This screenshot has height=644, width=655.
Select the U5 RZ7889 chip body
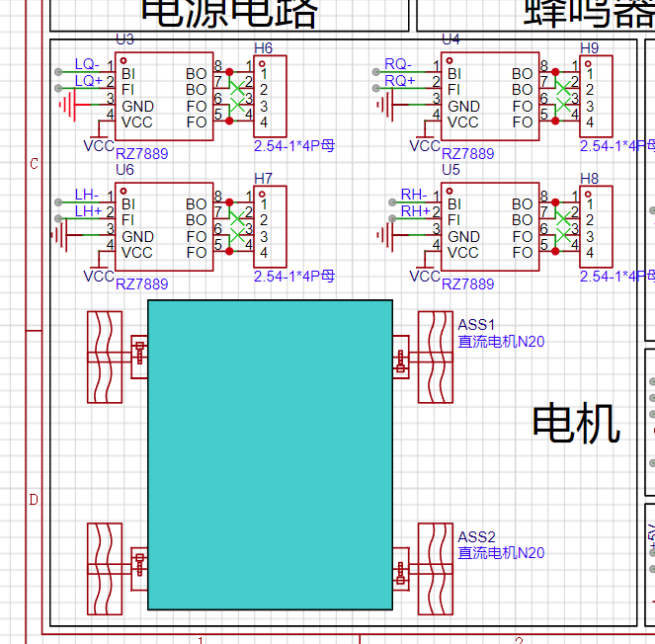click(490, 227)
